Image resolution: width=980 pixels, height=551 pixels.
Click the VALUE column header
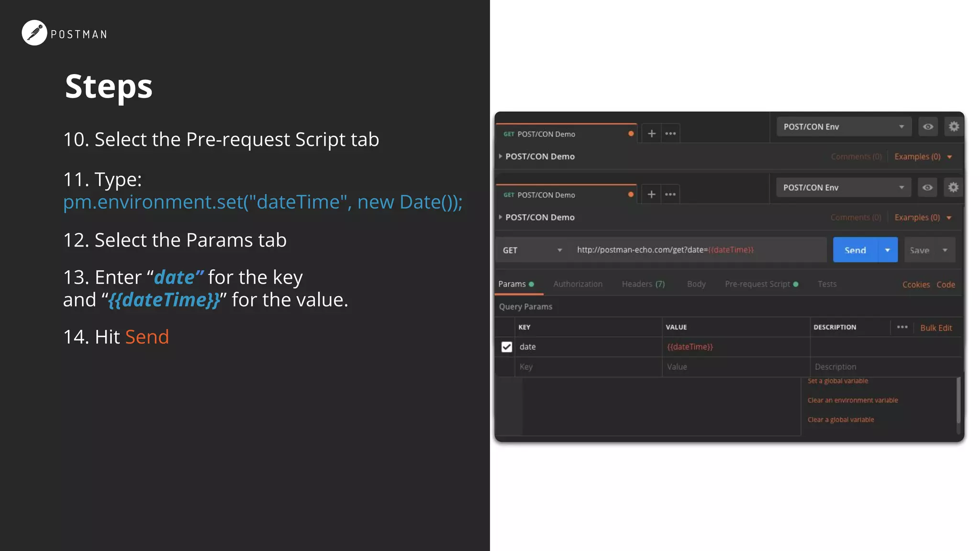[676, 327]
